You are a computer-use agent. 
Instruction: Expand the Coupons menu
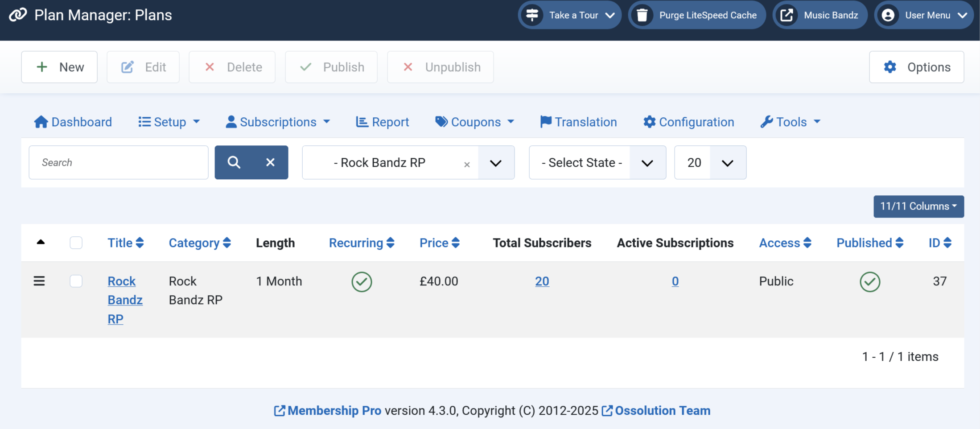coord(475,122)
